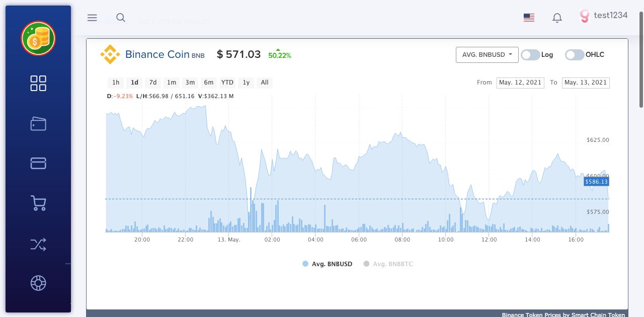Click the credit card sidebar icon

tap(38, 163)
